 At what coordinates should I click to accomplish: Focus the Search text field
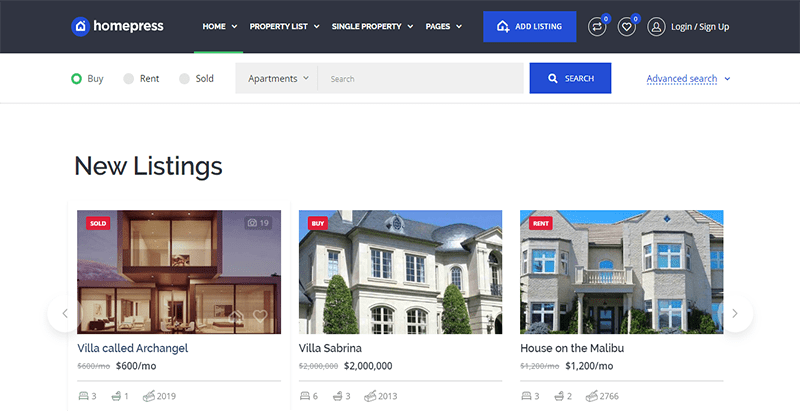(420, 79)
